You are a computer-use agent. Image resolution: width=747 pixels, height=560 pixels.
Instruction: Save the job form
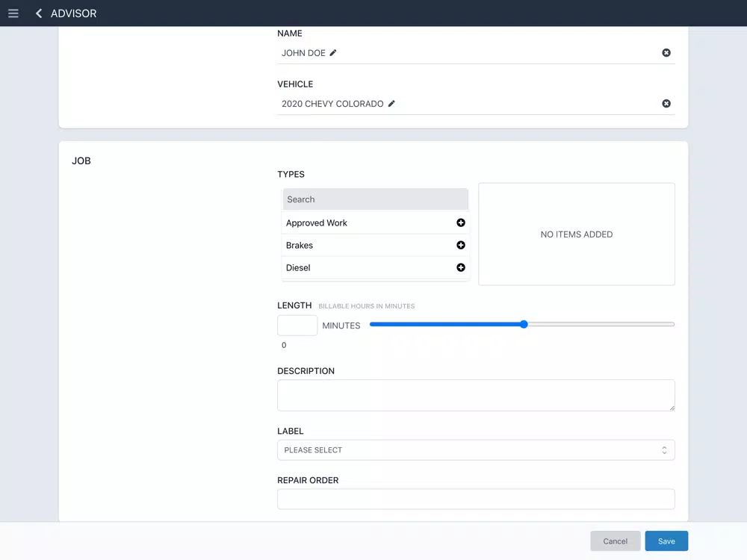[666, 541]
